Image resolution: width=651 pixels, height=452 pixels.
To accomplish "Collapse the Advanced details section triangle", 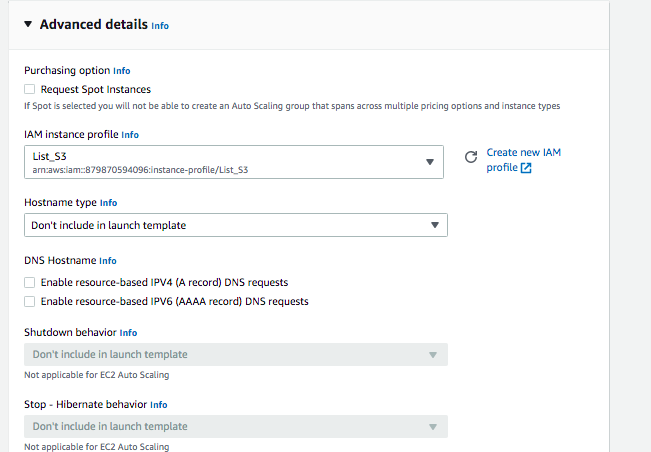I will [28, 24].
